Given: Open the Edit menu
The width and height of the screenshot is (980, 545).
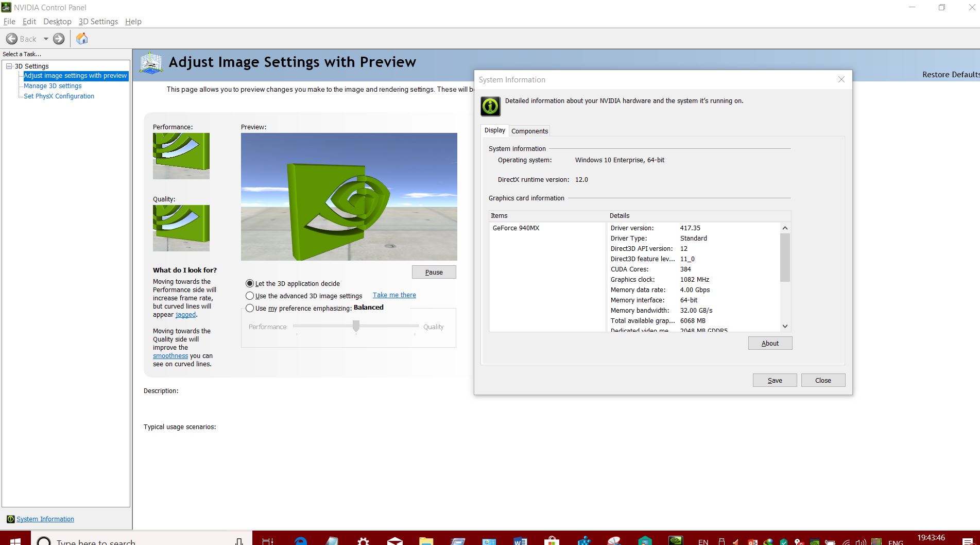Looking at the screenshot, I should [x=29, y=21].
